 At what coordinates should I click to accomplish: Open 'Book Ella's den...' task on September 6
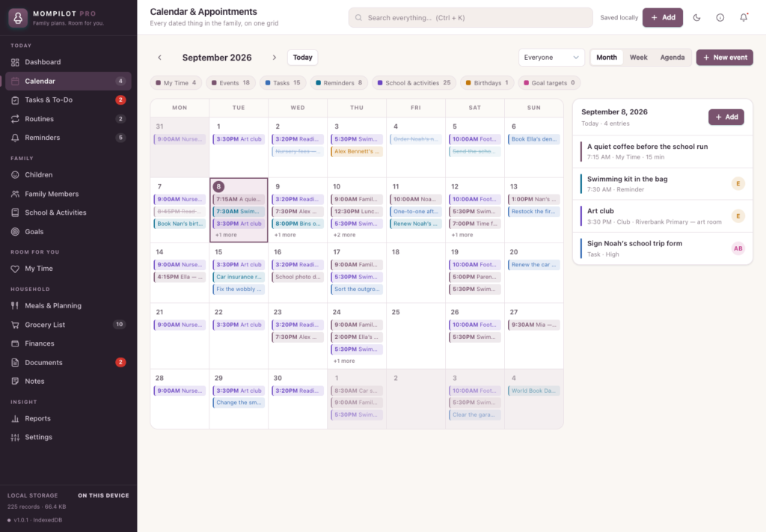click(x=534, y=139)
